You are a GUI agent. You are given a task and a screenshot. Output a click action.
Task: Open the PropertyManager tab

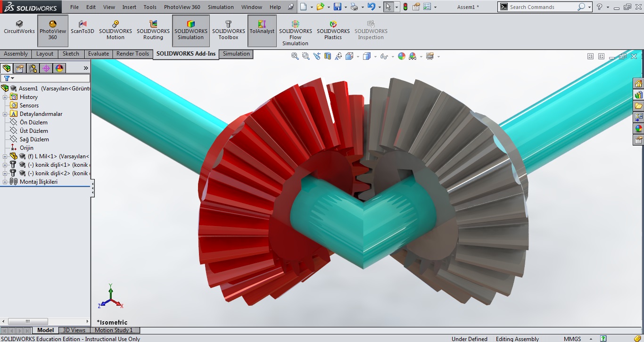pos(20,68)
